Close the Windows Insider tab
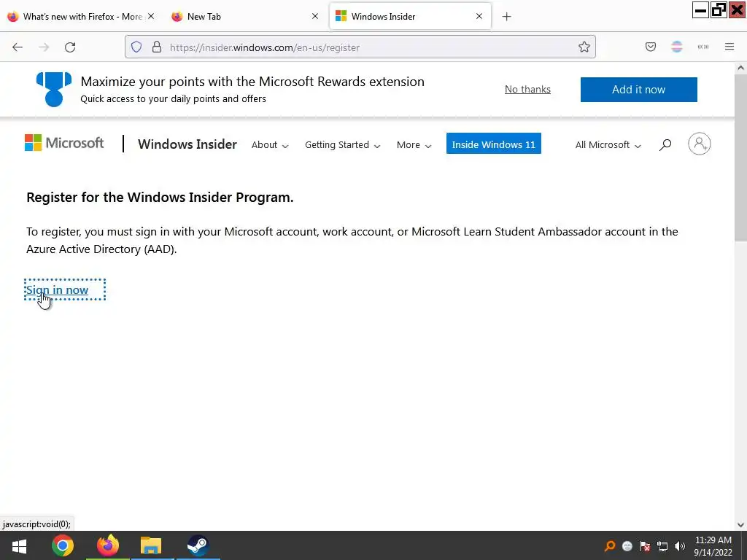The image size is (747, 560). [x=479, y=16]
